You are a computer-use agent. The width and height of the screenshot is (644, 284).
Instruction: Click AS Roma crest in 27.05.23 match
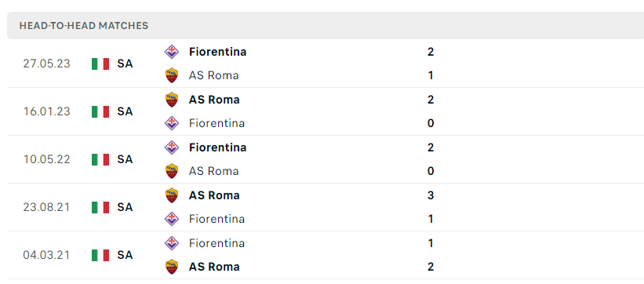172,75
